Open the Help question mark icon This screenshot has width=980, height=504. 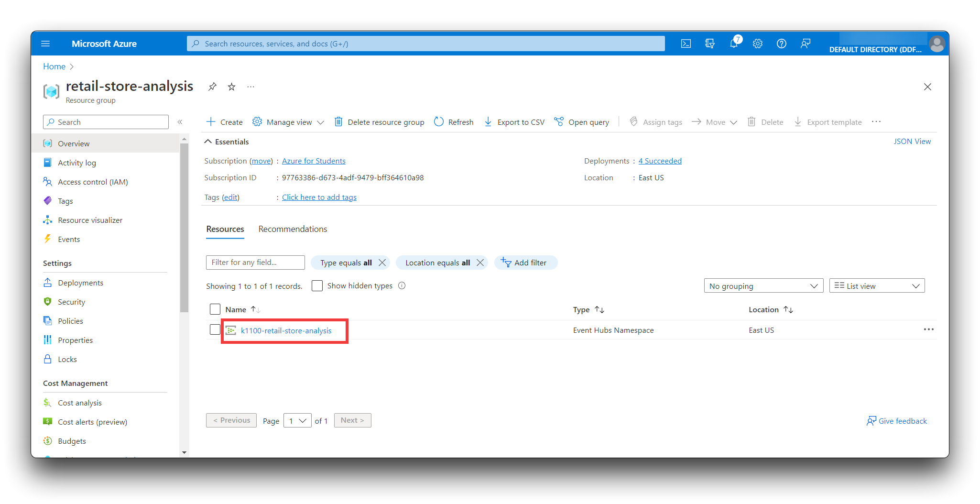click(x=781, y=44)
